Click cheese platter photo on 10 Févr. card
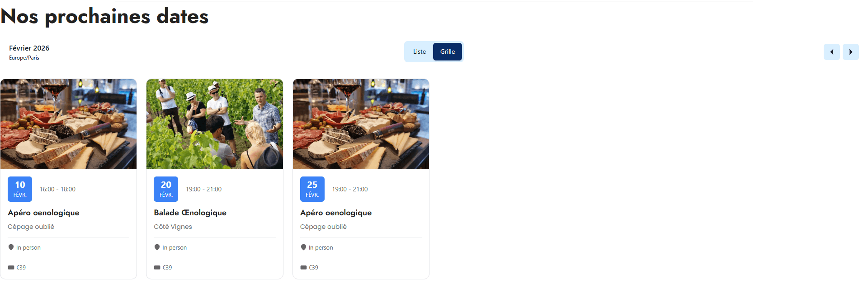This screenshot has height=297, width=868. pos(68,124)
